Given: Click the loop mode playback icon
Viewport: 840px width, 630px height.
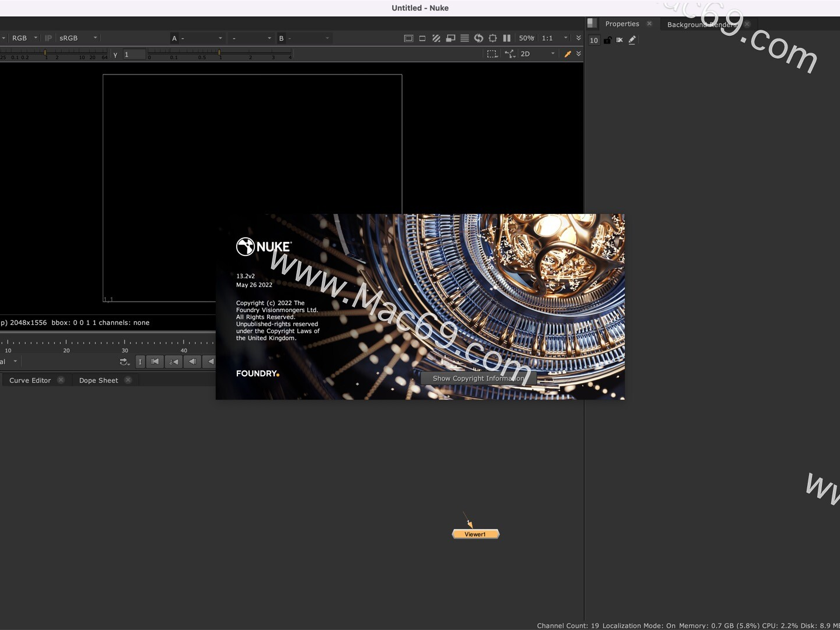Looking at the screenshot, I should (124, 362).
